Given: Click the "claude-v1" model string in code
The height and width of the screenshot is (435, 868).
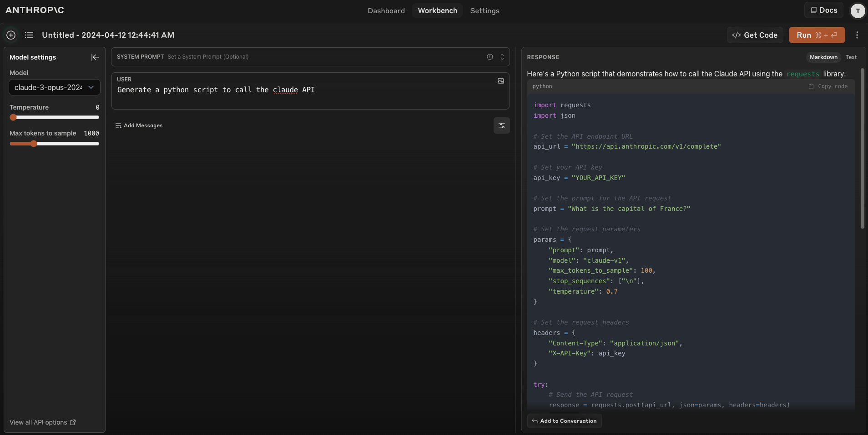Looking at the screenshot, I should point(604,260).
